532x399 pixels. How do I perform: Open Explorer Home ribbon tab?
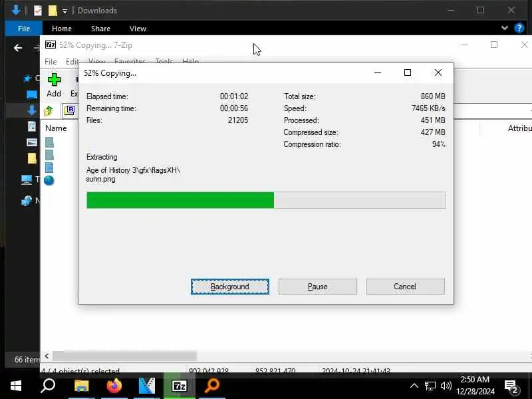click(x=62, y=29)
